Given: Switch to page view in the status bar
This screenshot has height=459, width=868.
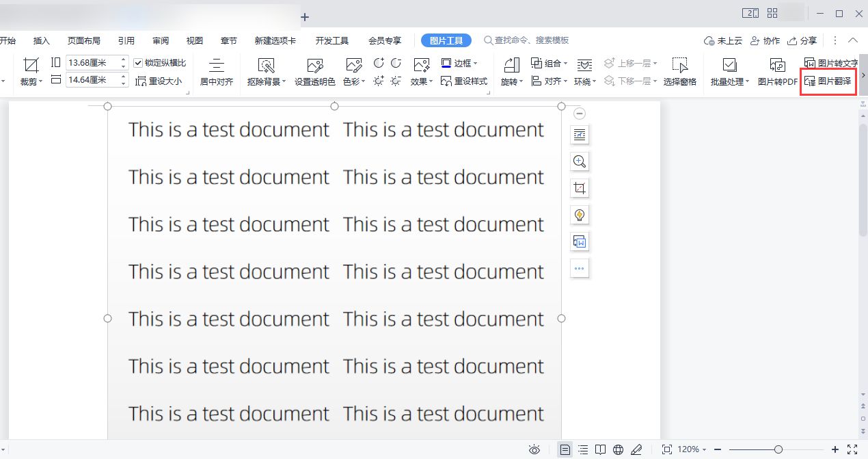Looking at the screenshot, I should click(565, 449).
